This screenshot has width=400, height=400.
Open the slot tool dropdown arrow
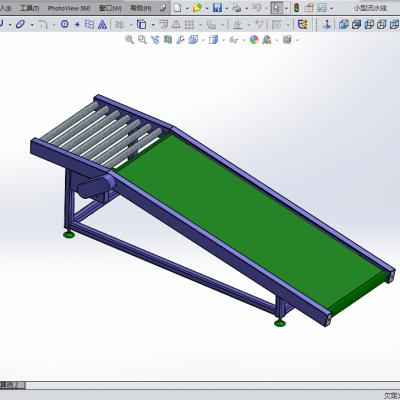click(x=32, y=25)
